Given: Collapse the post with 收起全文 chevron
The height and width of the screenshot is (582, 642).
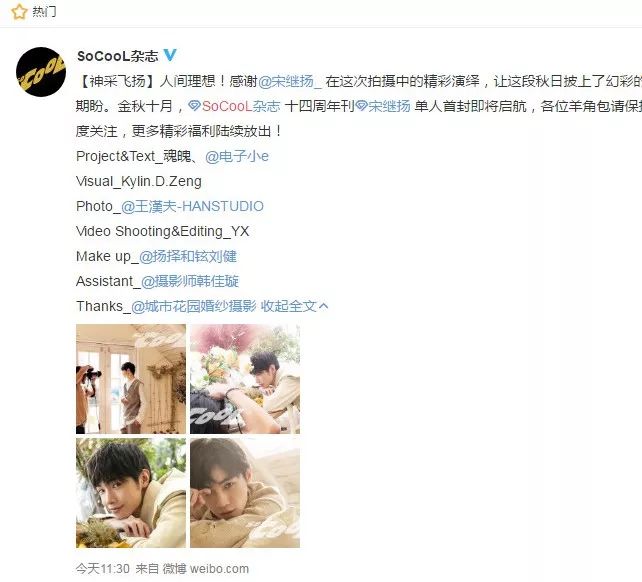Looking at the screenshot, I should click(294, 306).
